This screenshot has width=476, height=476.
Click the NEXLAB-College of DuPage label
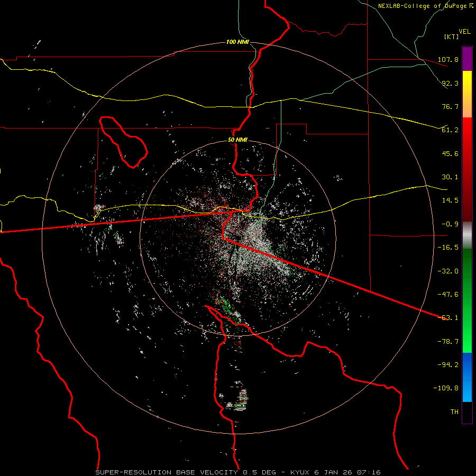[x=425, y=6]
